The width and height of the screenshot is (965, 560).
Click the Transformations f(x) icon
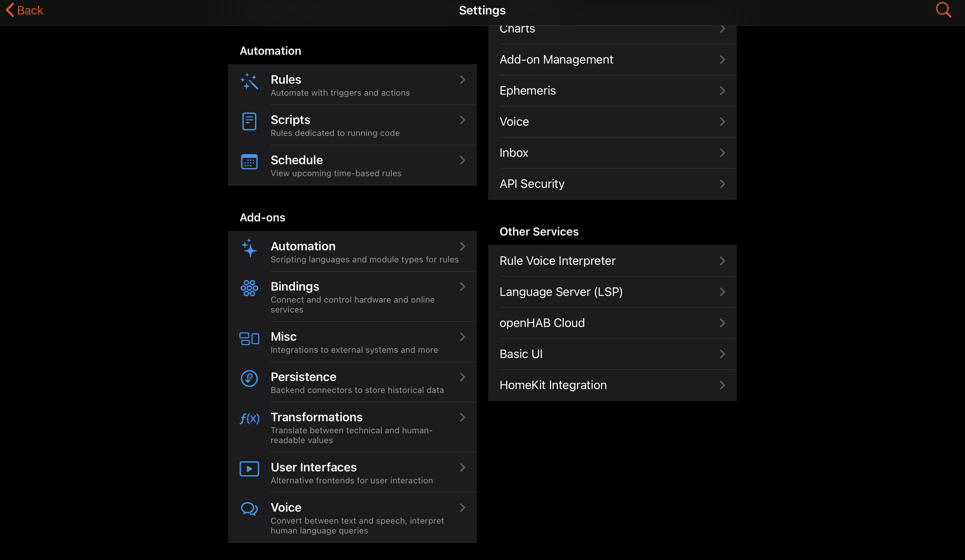249,418
